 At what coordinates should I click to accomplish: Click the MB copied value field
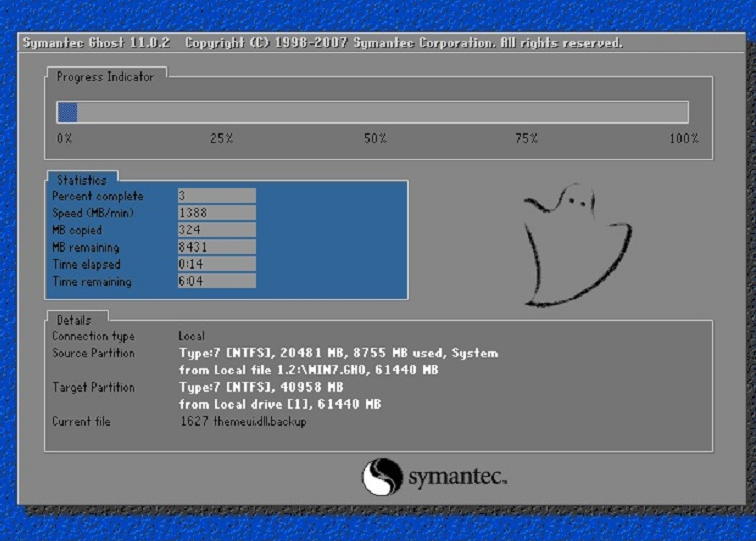pyautogui.click(x=216, y=230)
